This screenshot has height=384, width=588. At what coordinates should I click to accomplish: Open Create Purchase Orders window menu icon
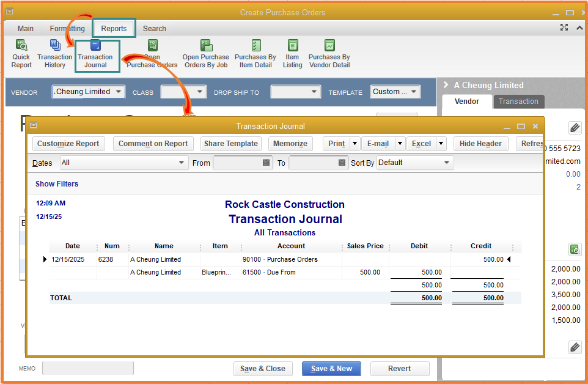(x=10, y=11)
